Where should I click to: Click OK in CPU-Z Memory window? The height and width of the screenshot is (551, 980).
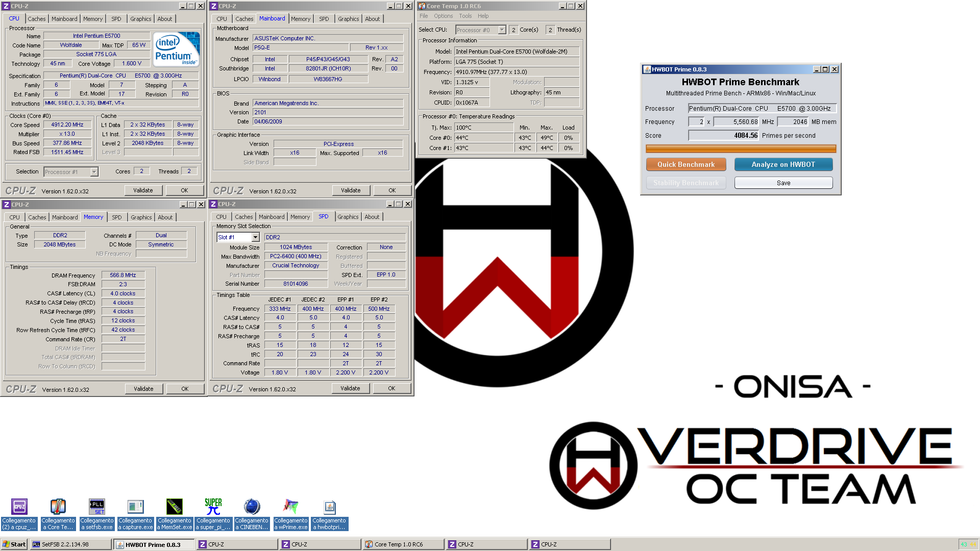point(185,389)
